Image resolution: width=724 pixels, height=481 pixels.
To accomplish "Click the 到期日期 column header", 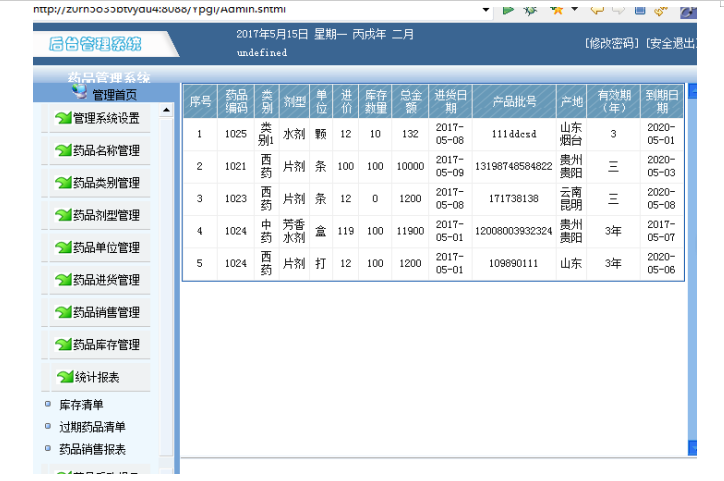I will [662, 101].
